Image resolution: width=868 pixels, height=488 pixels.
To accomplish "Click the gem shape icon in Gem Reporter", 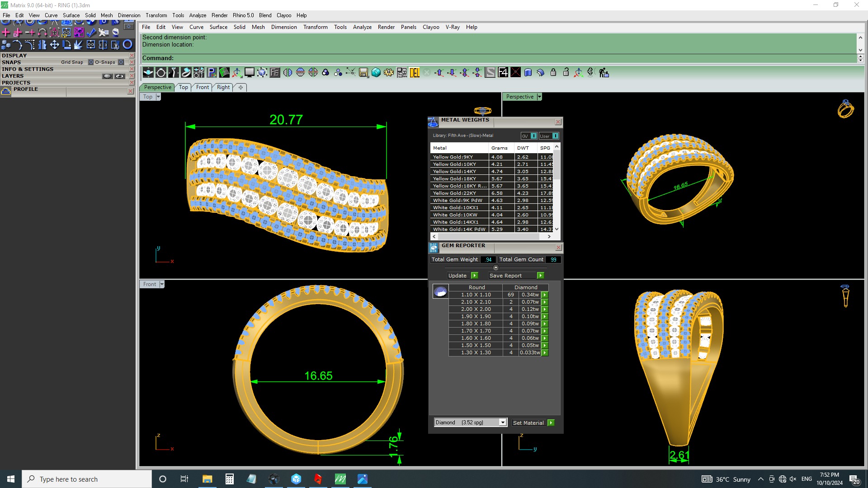I will pyautogui.click(x=440, y=291).
